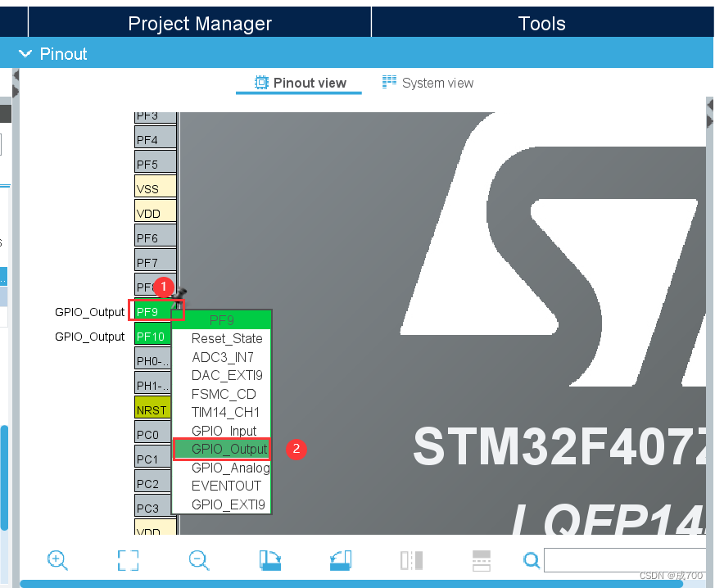The height and width of the screenshot is (588, 715).
Task: Click the left panel collapse arrows
Action: click(16, 84)
